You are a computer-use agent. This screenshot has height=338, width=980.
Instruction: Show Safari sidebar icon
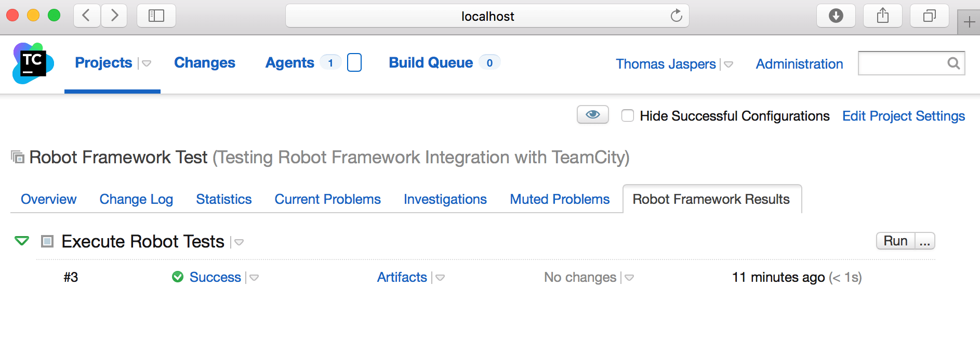pos(156,16)
